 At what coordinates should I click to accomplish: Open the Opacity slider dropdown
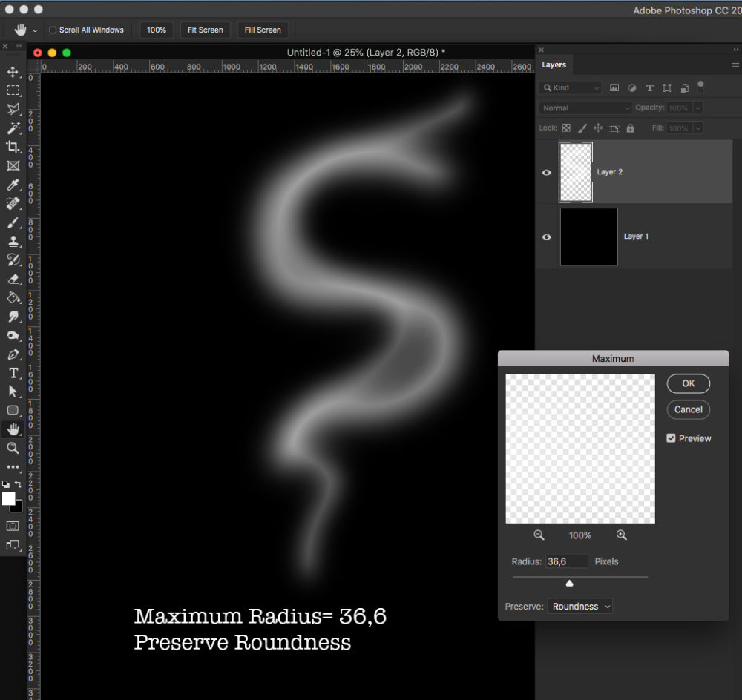point(697,108)
